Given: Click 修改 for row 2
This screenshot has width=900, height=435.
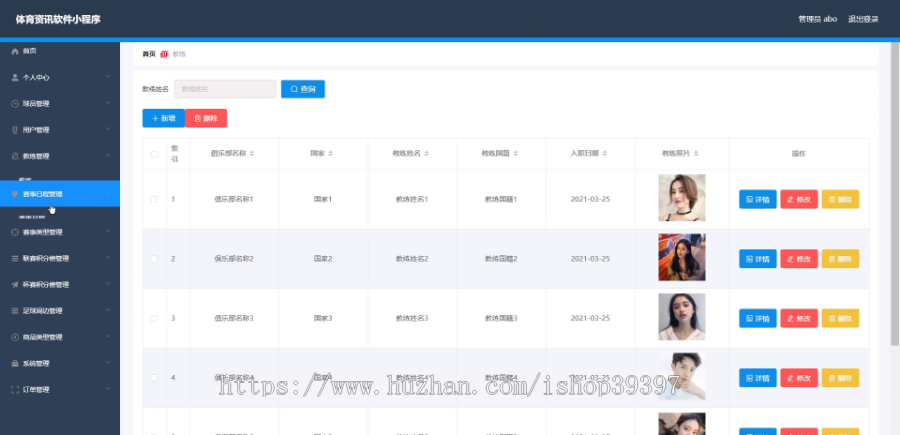Looking at the screenshot, I should 799,259.
